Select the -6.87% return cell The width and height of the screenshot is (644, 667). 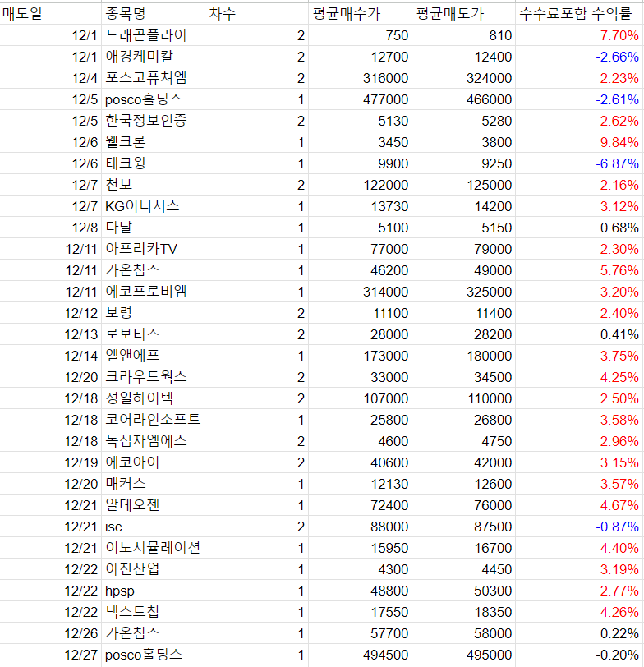pyautogui.click(x=579, y=163)
